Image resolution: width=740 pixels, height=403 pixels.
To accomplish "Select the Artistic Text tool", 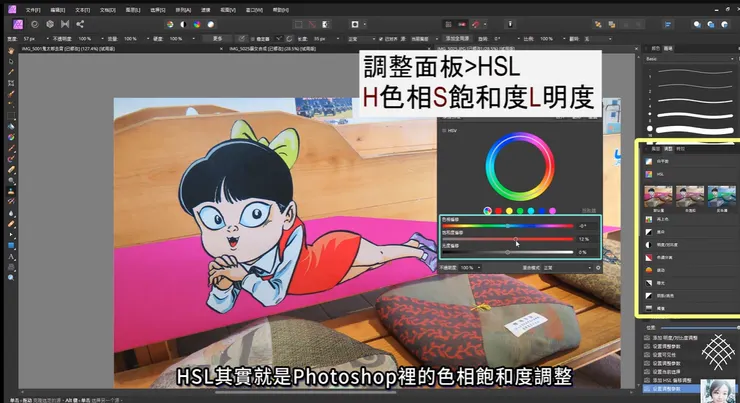I will click(x=11, y=256).
